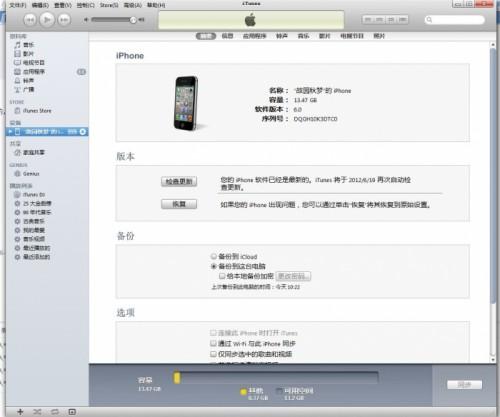Image resolution: width=500 pixels, height=417 pixels.
Task: Open the 古典音乐 smart playlist
Action: [x=29, y=221]
